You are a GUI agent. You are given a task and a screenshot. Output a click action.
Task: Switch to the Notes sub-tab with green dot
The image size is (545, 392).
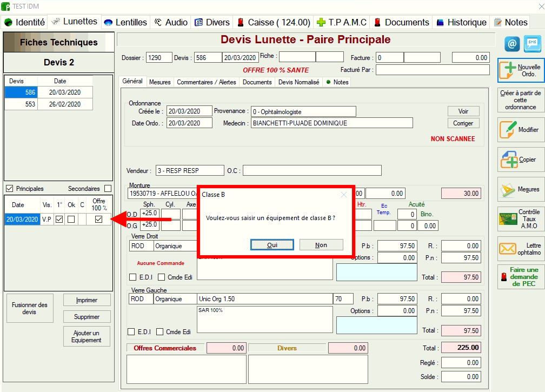coord(337,82)
